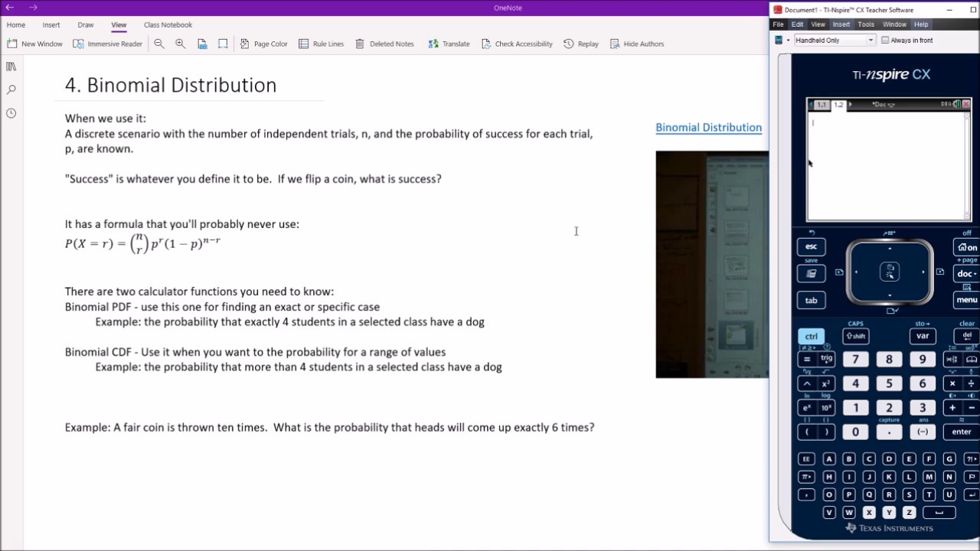Close the calculator document with red X
This screenshot has height=551, width=980.
coord(966,104)
